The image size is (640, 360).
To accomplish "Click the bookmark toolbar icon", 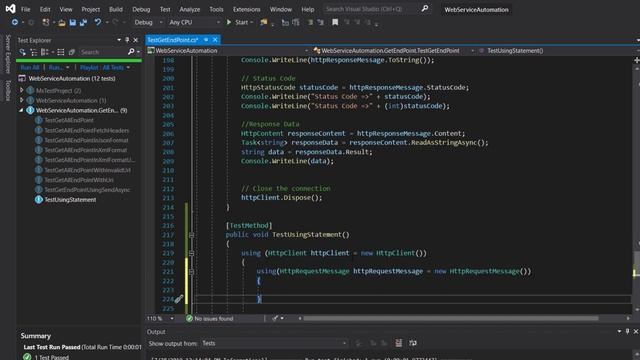I will [x=335, y=22].
